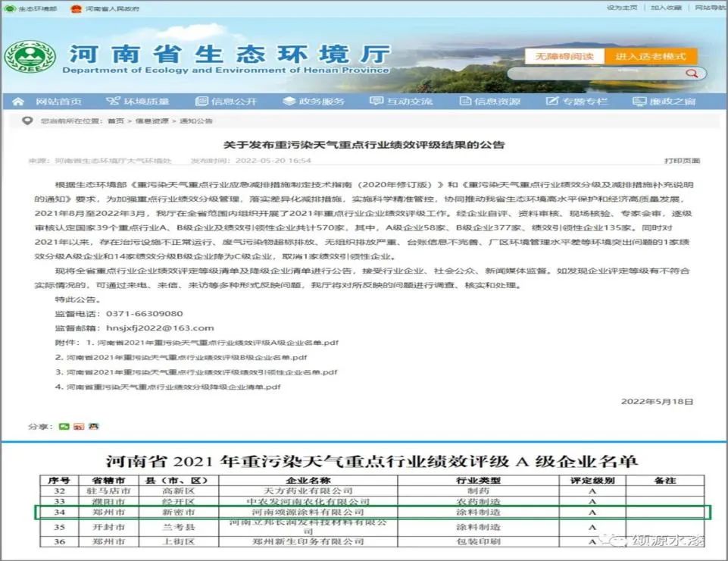
Task: Click the 打印页面 link
Action: tap(682, 161)
